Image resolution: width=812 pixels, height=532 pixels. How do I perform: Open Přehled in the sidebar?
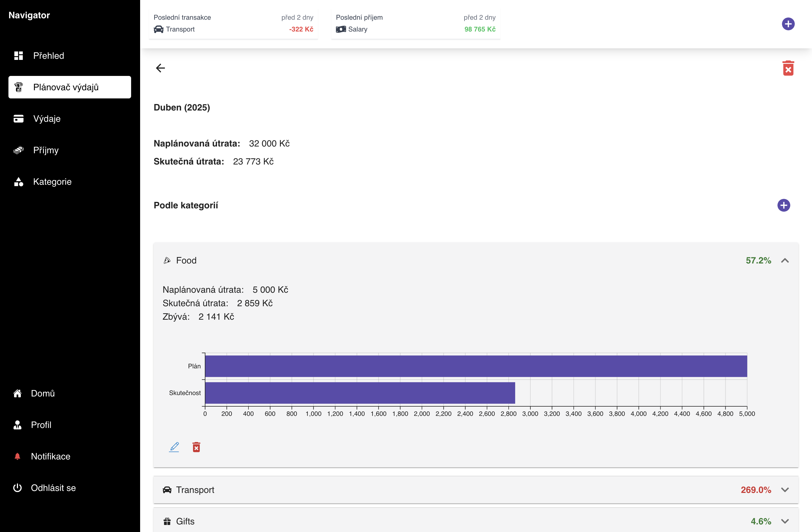48,56
